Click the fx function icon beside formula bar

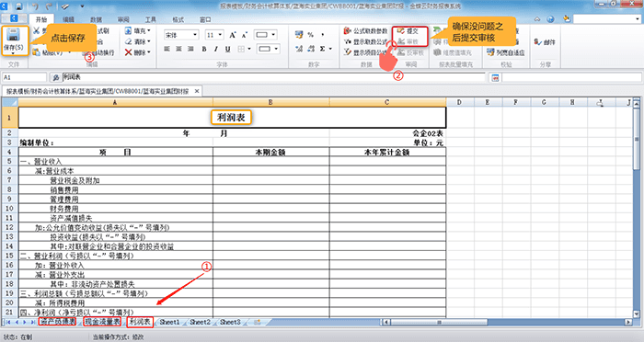pyautogui.click(x=56, y=77)
